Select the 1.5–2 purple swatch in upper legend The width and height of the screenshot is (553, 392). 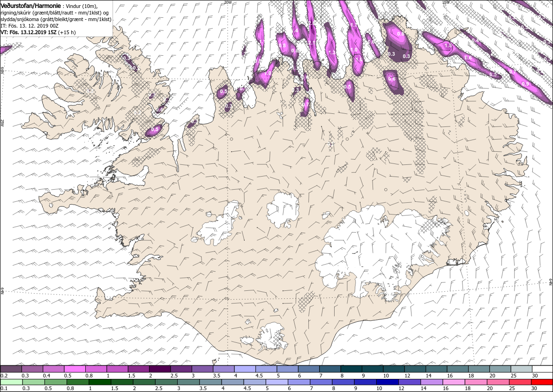[x=138, y=369]
